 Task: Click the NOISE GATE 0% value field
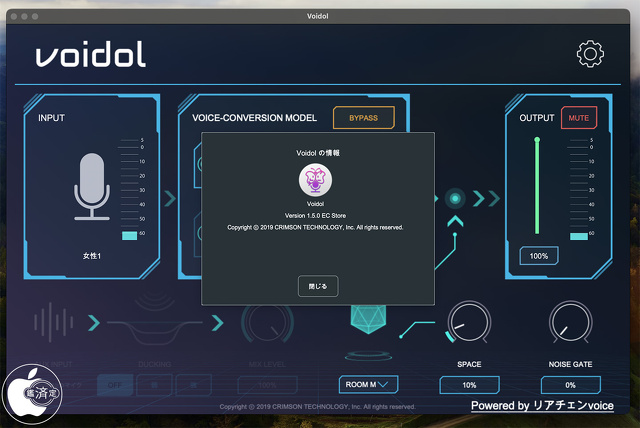[571, 385]
